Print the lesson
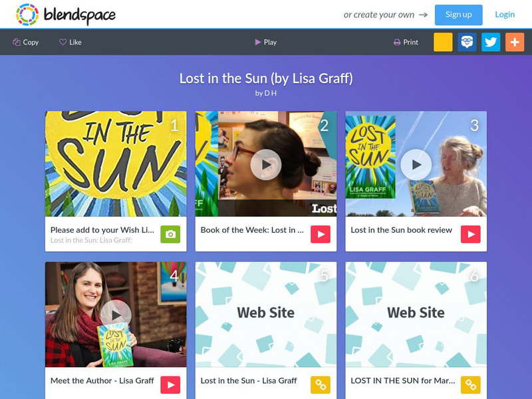Screen dimensions: 532x399 click(x=406, y=42)
